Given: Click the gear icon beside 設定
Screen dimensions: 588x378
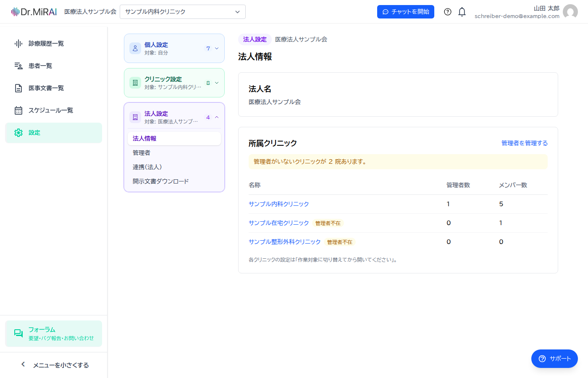Looking at the screenshot, I should 18,133.
